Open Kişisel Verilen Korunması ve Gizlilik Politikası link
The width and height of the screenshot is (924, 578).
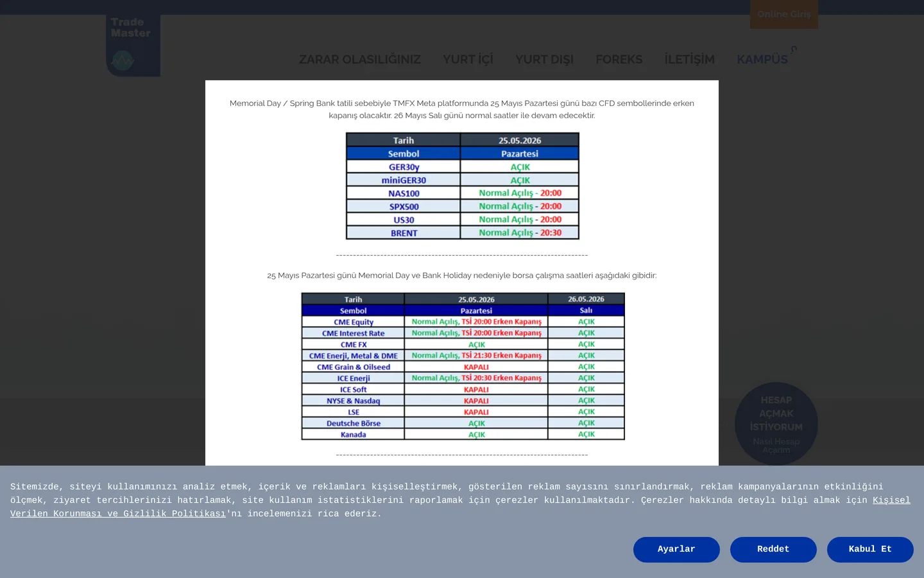point(891,500)
